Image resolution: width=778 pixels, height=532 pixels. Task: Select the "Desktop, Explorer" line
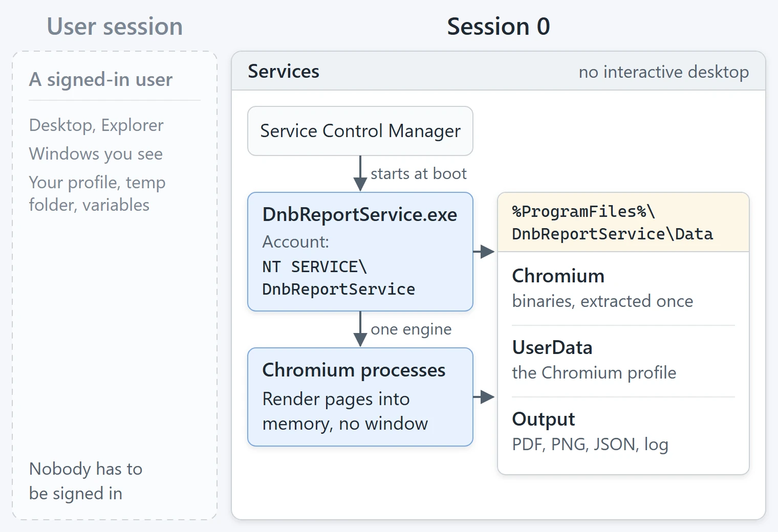96,125
